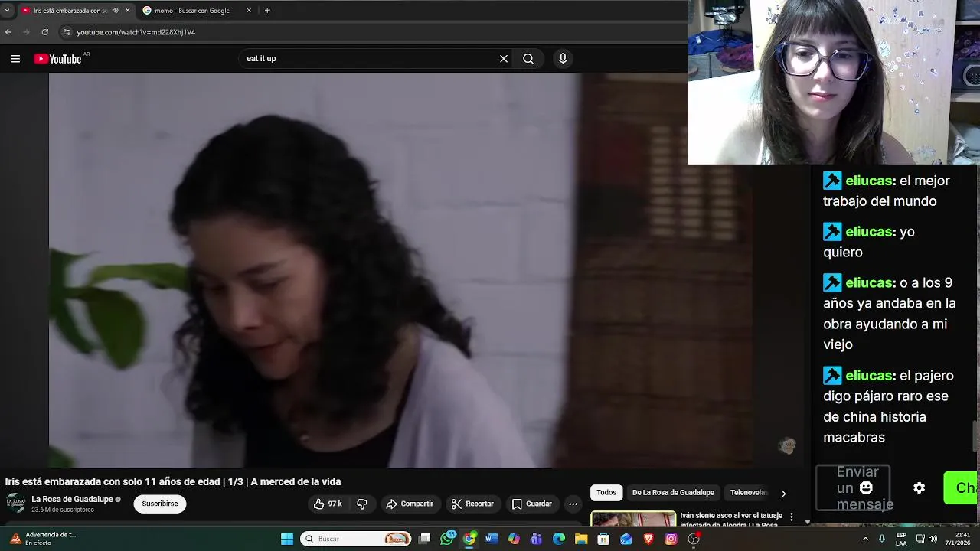980x551 pixels.
Task: Open chat settings gear icon
Action: click(x=919, y=488)
